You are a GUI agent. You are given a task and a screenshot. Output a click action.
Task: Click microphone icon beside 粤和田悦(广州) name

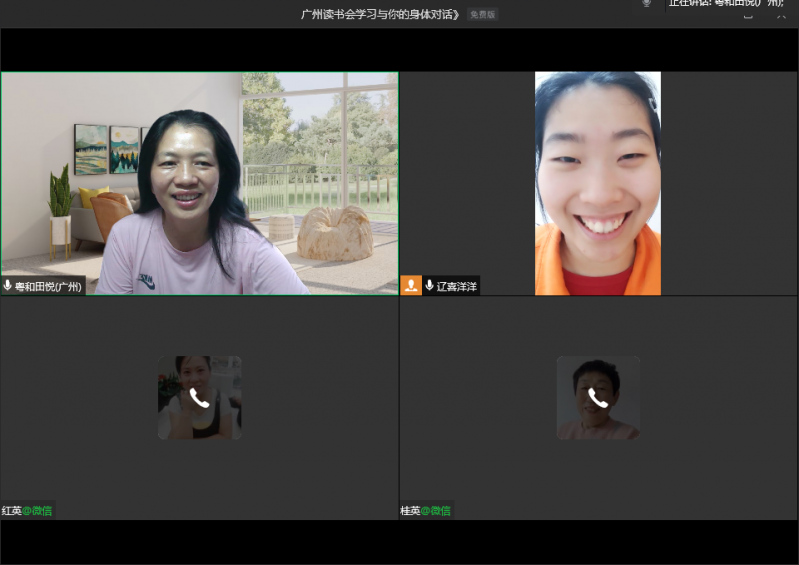click(8, 286)
